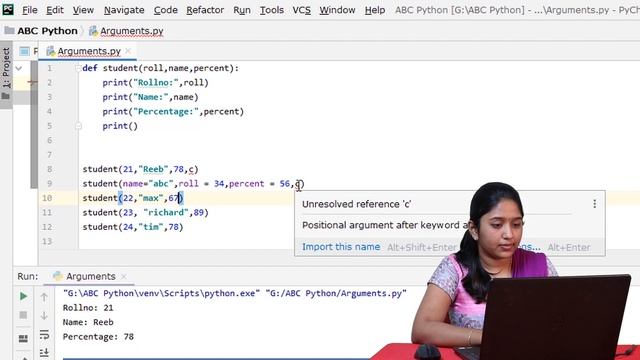Click the restore layout icon in run toolbar
640x360 pixels.
tap(23, 338)
